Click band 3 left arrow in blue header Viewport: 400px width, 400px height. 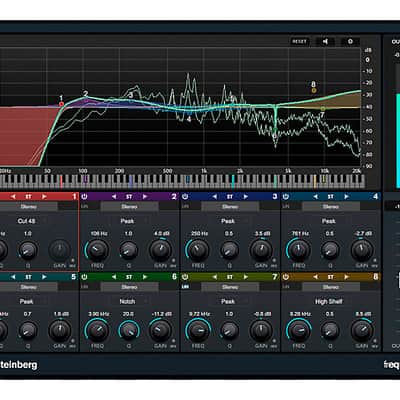[x=214, y=197]
